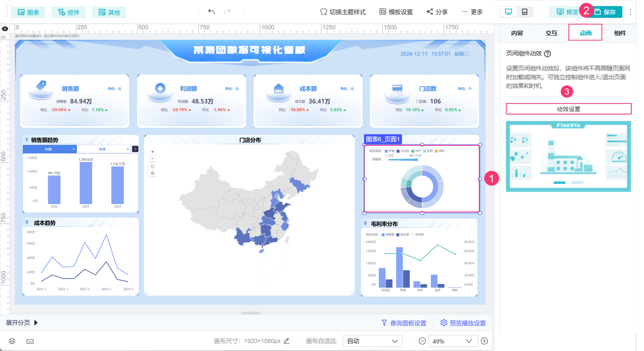This screenshot has width=644, height=351.
Task: Select the 销售额 KPI card
Action: 75,101
